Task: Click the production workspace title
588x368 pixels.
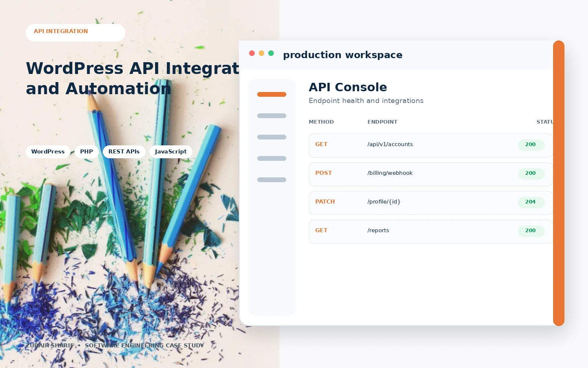Action: (343, 55)
